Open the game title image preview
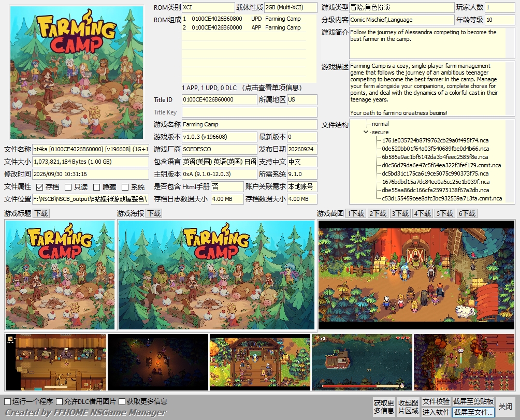Screen dimensions: 520x420 (60, 275)
